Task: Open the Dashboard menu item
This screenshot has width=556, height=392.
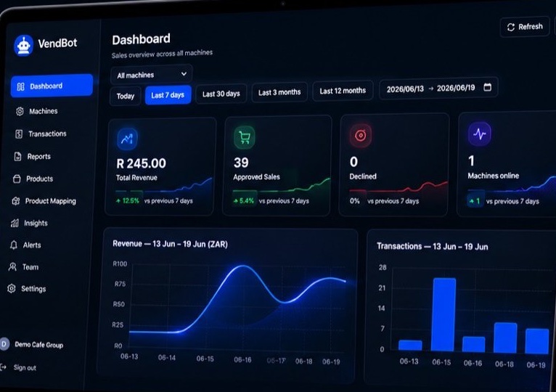Action: pos(52,86)
